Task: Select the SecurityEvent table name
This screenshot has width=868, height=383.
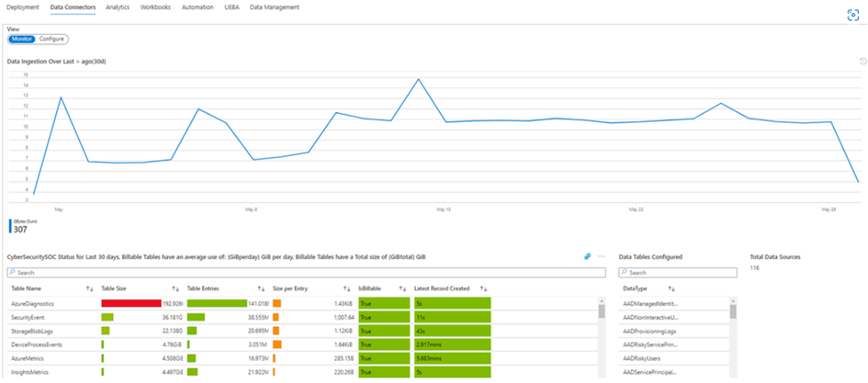Action: [x=28, y=317]
